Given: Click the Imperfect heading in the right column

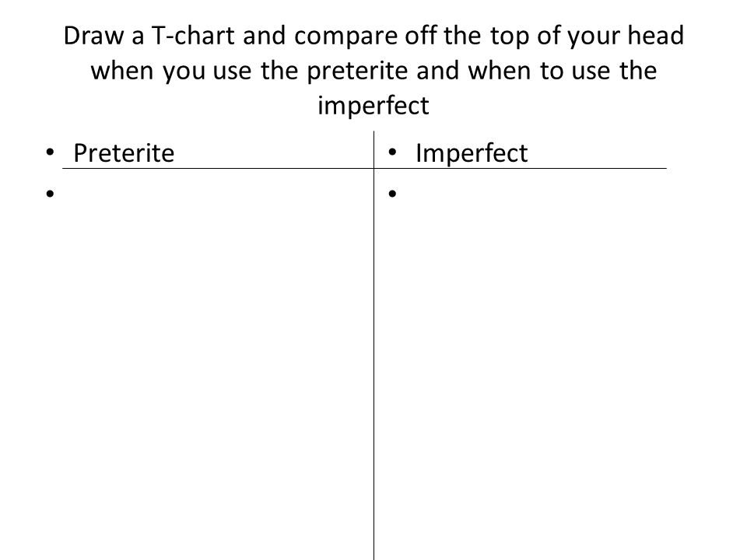Looking at the screenshot, I should point(472,153).
